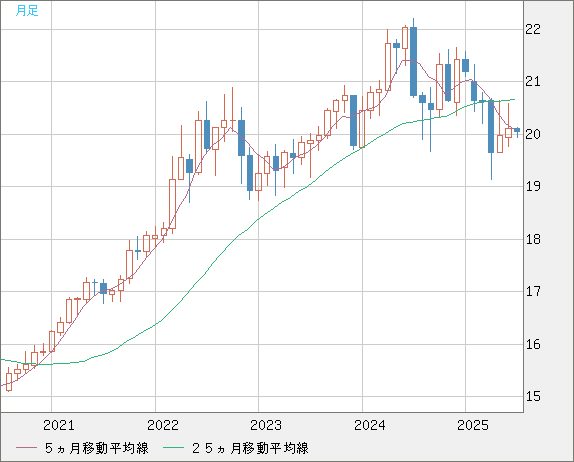Screen dimensions: 574x462
Task: Select the 2024 year label on axis
Action: pos(370,425)
